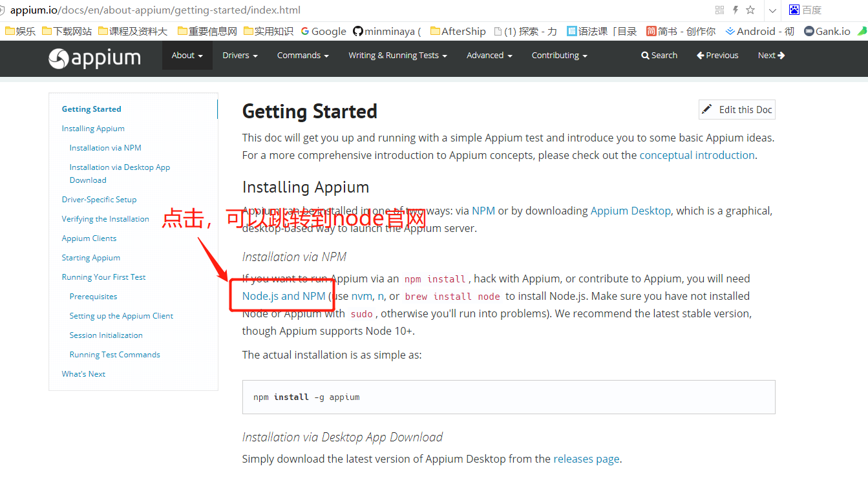Click the QR code icon in address bar
The height and width of the screenshot is (484, 868).
pos(719,10)
